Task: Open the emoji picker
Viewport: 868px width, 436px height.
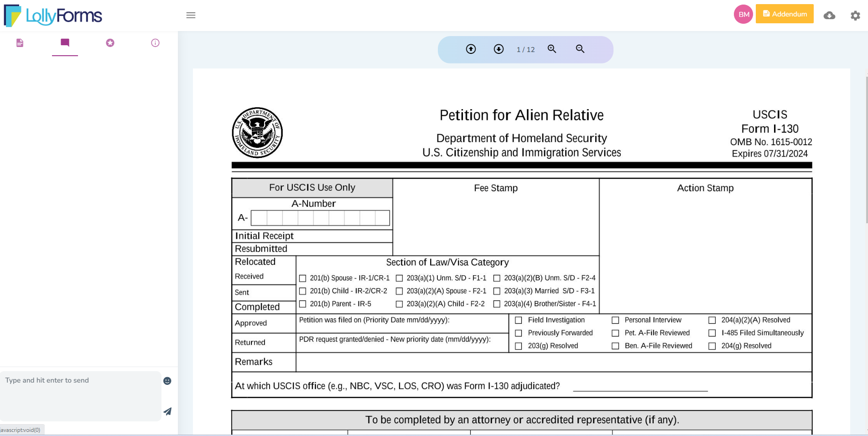Action: 167,381
